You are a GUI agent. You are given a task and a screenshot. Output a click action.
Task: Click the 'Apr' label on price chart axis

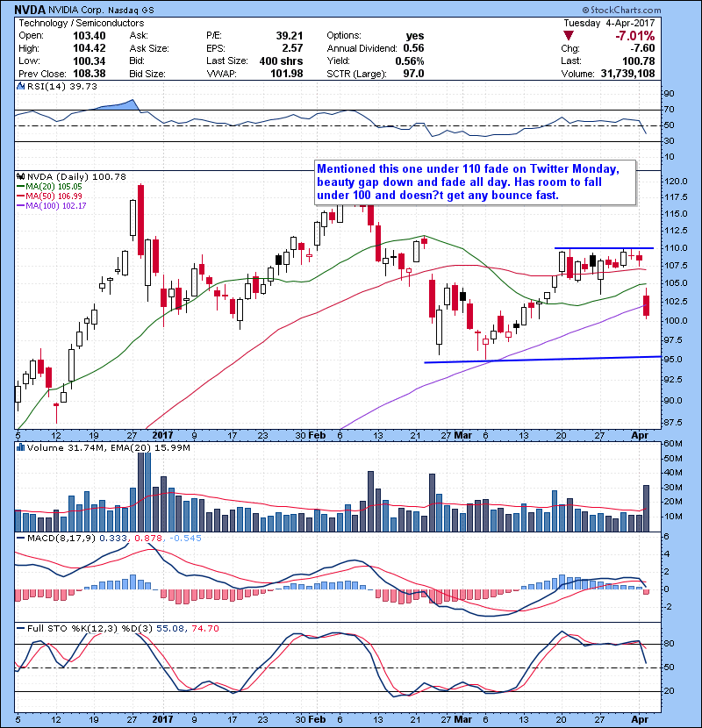coord(640,436)
